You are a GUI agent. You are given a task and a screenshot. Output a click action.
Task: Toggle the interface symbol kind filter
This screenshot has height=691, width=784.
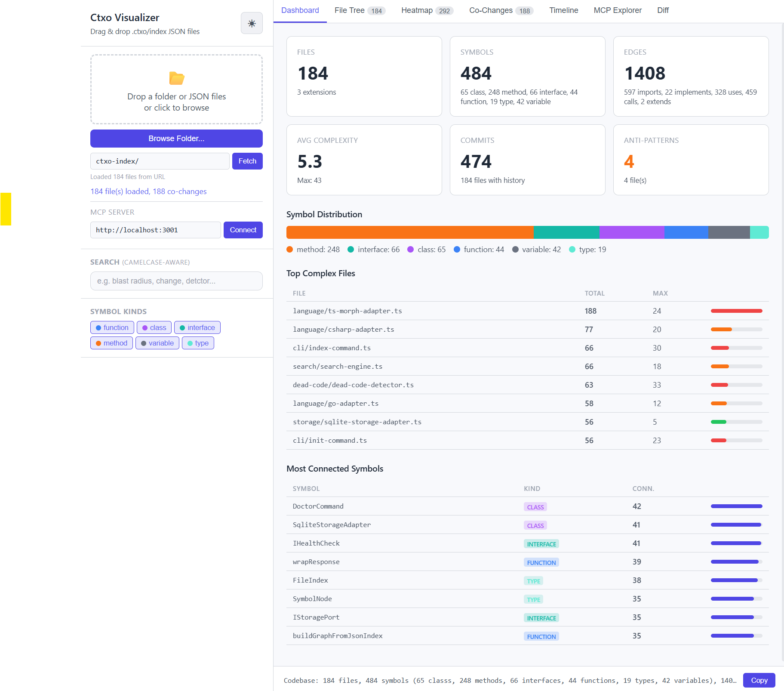(x=197, y=327)
